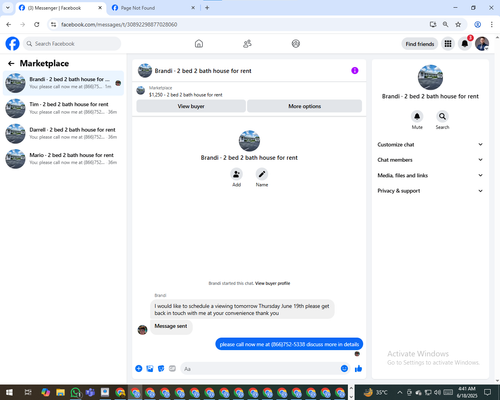Image resolution: width=500 pixels, height=400 pixels.
Task: Expand Chat members section
Action: pos(430,160)
